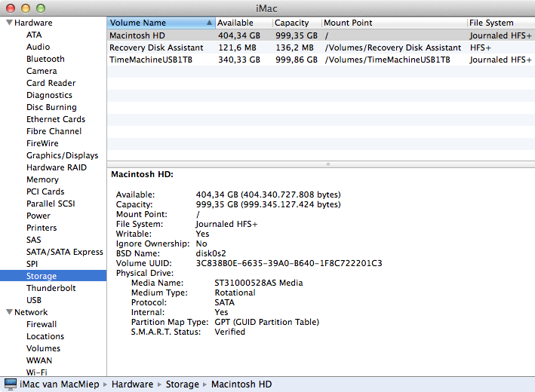Click the Volume UUID value text
The height and width of the screenshot is (392, 535).
pos(289,263)
